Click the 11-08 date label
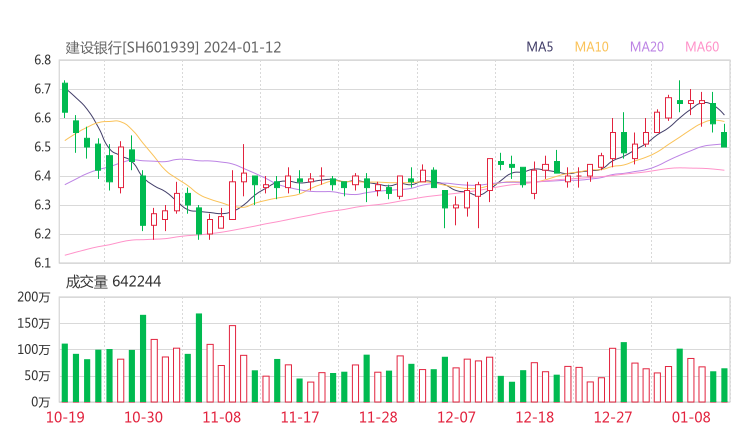 pos(221,417)
